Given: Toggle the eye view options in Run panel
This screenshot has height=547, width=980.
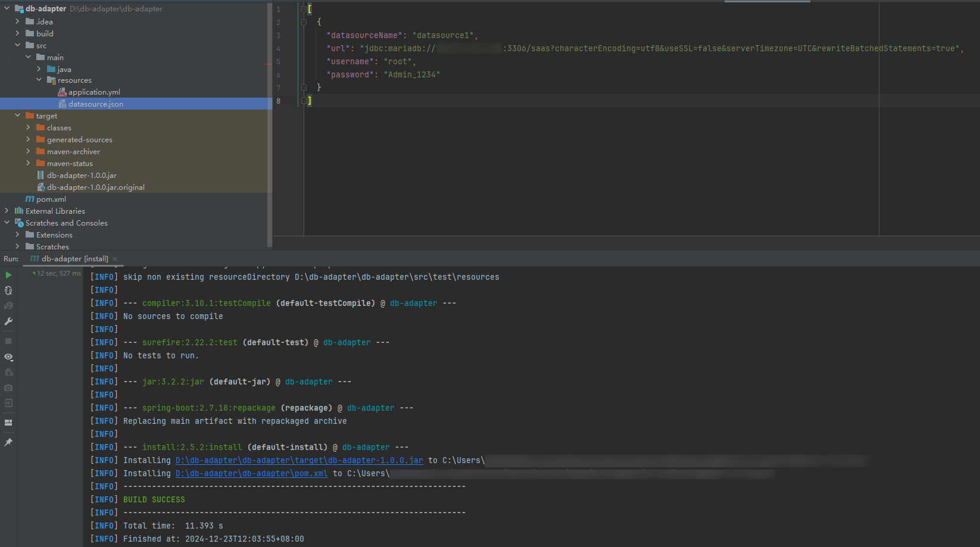Looking at the screenshot, I should (x=8, y=357).
